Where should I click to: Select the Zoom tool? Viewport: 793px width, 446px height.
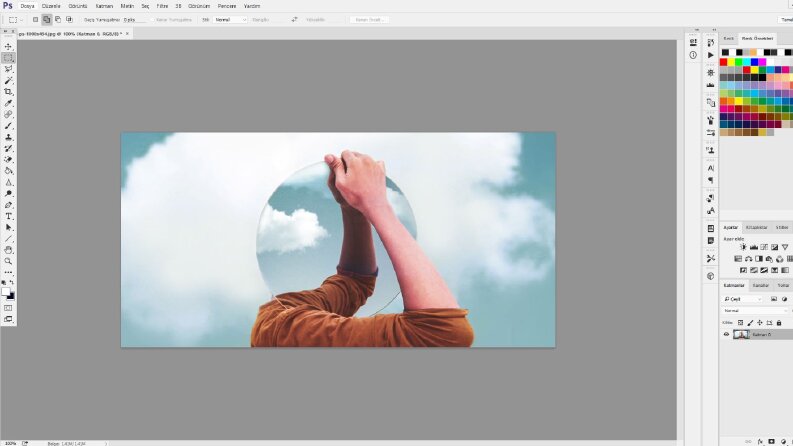[x=8, y=261]
